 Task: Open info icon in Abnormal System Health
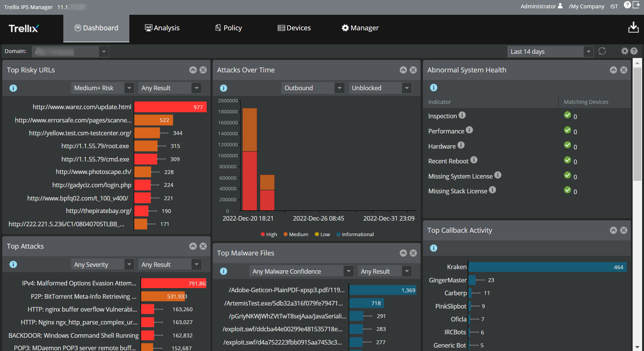tap(434, 88)
